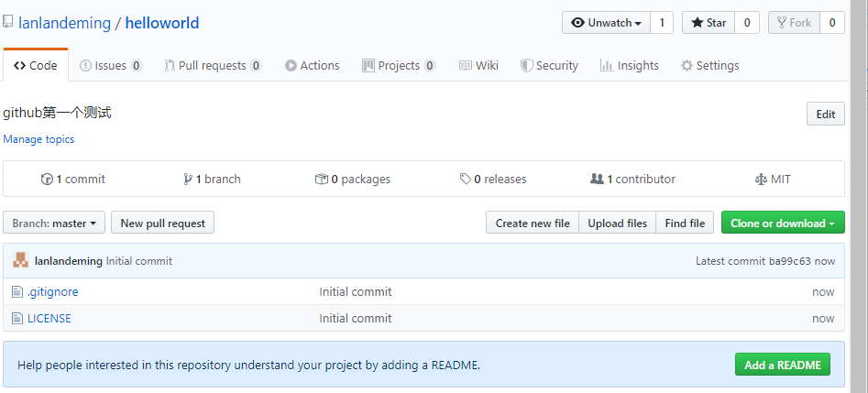Viewport: 868px width, 393px height.
Task: Click the .gitignore file icon
Action: (17, 291)
